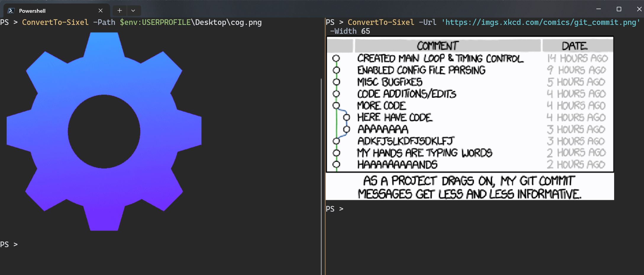Viewport: 644px width, 275px height.
Task: Click the left pane ConvertTo-Sixel command
Action: pos(55,22)
